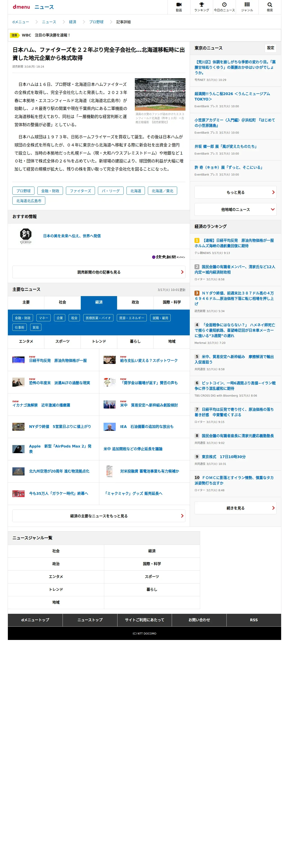Click ニューストップ footer link
Screen dimensions: 289x868
click(x=90, y=620)
